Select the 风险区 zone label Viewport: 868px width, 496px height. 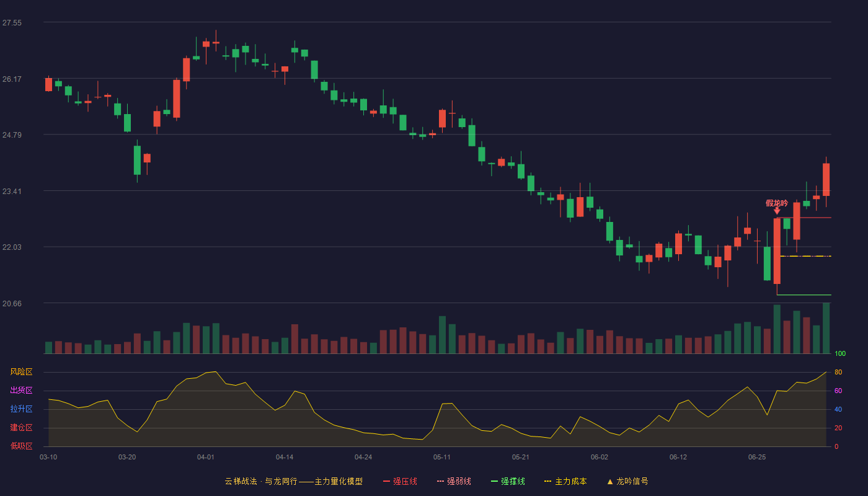pos(21,372)
